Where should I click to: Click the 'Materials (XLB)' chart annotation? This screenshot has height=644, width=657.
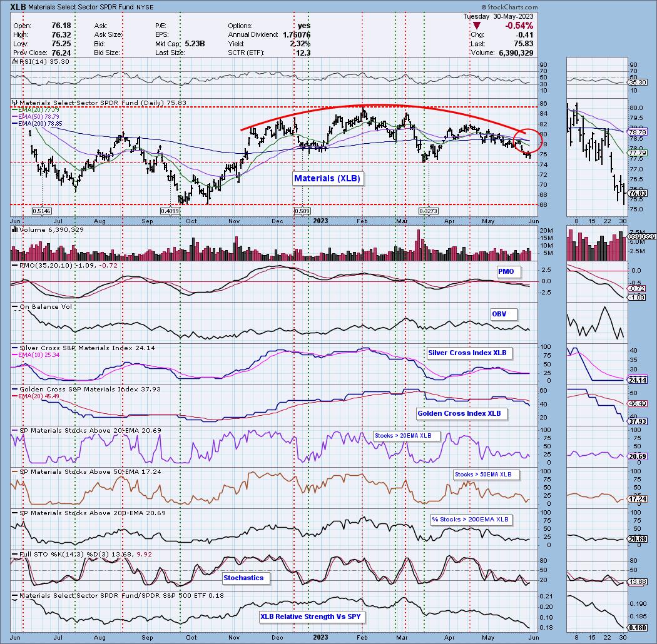327,178
